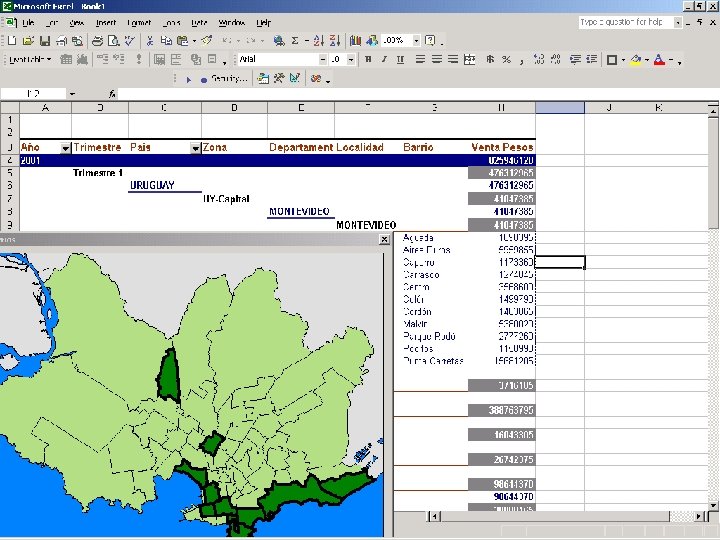Viewport: 720px width, 540px height.
Task: Click the Sort Ascending icon
Action: (318, 41)
